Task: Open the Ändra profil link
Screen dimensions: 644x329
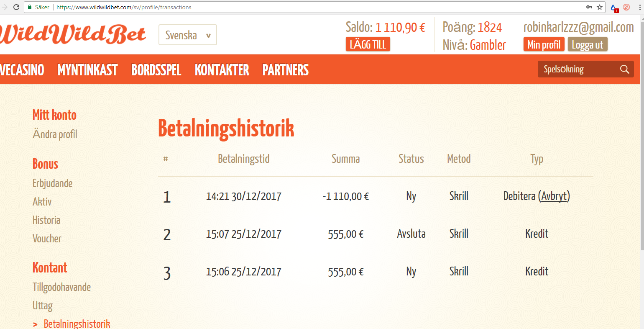Action: point(55,134)
